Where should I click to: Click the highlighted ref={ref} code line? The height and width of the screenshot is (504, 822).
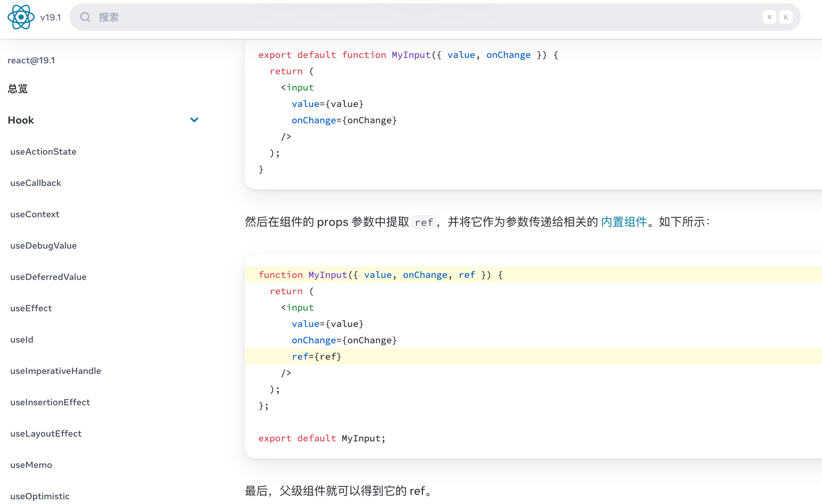(533, 356)
